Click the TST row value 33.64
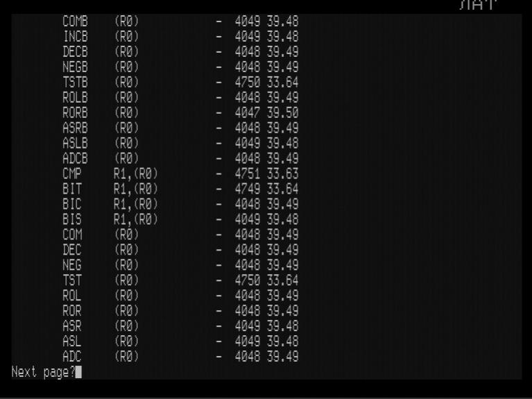Screen dimensions: 532x399 point(282,280)
